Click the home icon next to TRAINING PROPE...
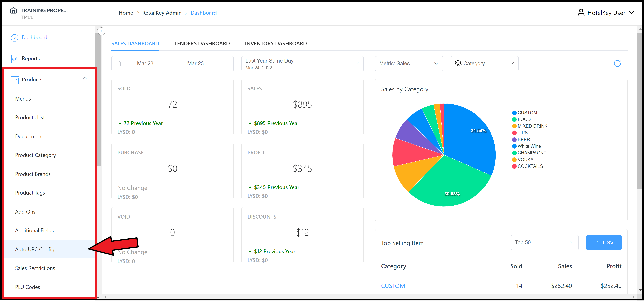 (13, 10)
